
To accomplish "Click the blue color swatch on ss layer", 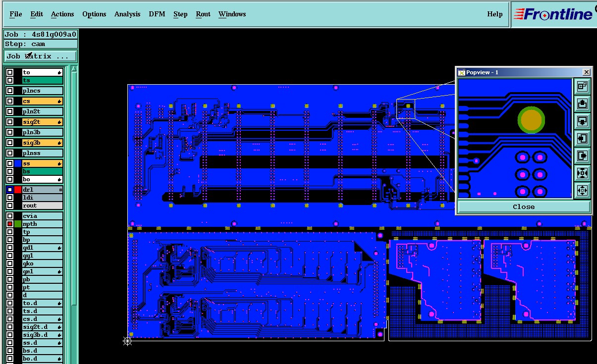I will 18,164.
